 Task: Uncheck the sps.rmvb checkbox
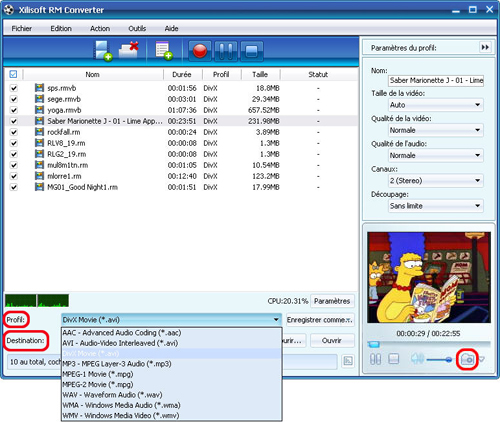click(14, 88)
